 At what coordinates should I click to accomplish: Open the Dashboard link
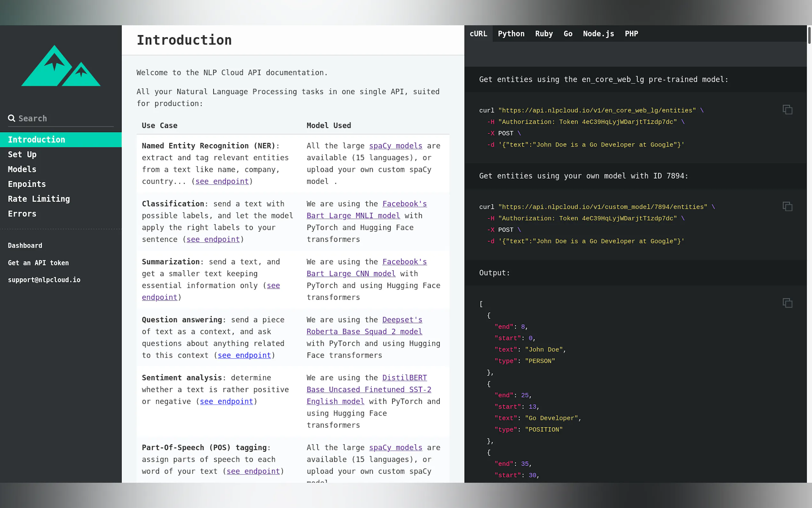(25, 246)
